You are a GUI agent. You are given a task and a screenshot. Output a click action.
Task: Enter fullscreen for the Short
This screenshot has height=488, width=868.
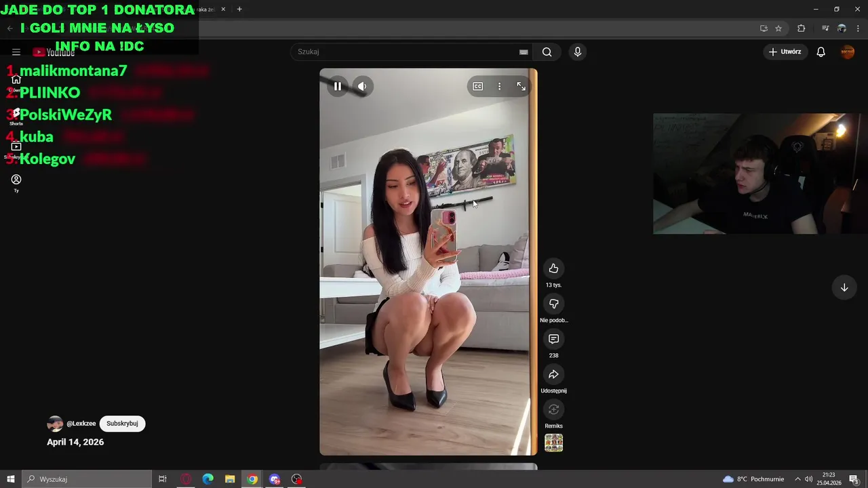[x=521, y=86]
